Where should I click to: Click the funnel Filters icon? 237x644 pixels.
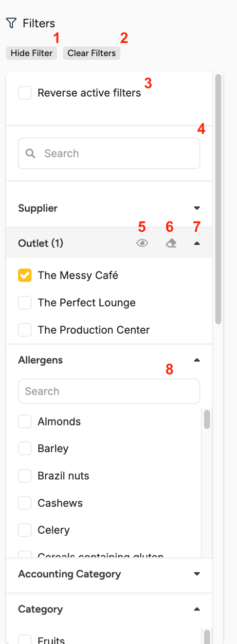[x=11, y=23]
